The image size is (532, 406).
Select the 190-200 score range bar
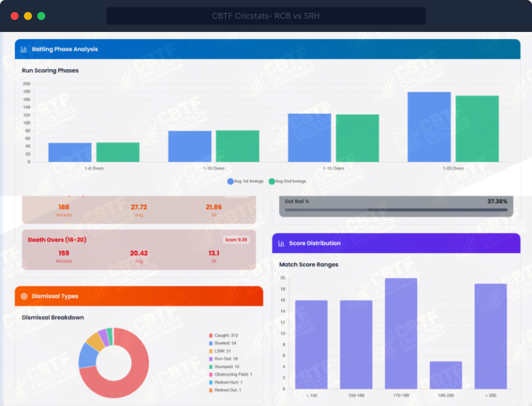click(x=446, y=375)
